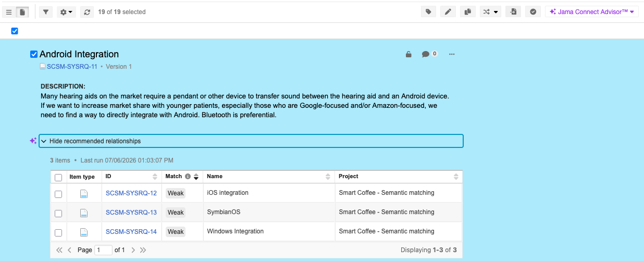Viewport: 644px width, 261px height.
Task: Open SCSM-SYSRQ-14 link
Action: click(x=131, y=231)
